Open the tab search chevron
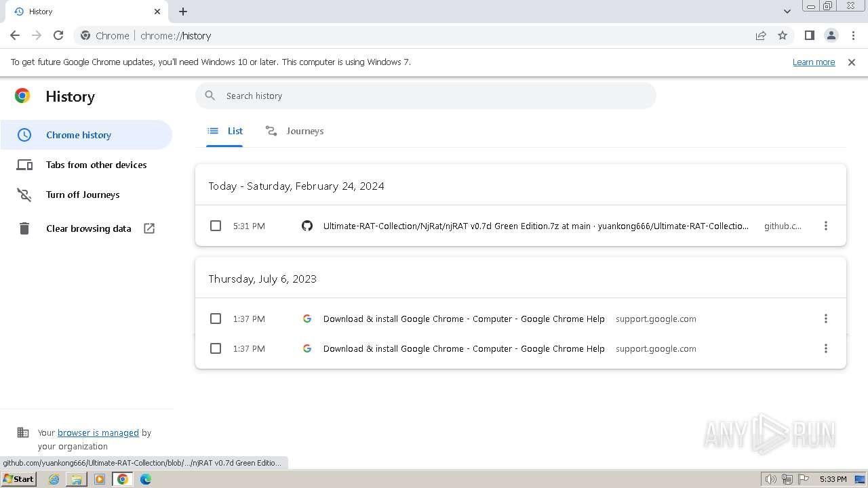This screenshot has height=488, width=868. [x=787, y=12]
